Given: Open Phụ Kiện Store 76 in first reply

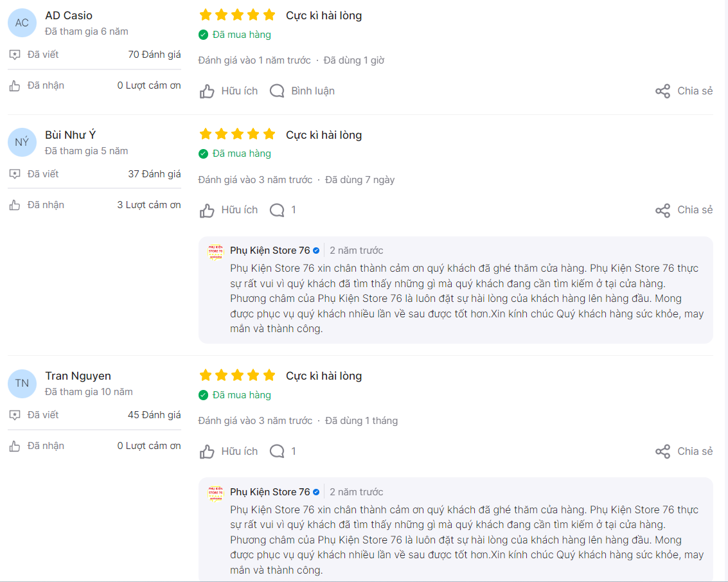Looking at the screenshot, I should [x=270, y=251].
